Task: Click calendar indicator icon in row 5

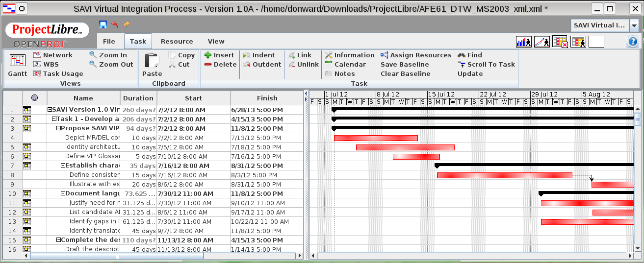Action: pyautogui.click(x=26, y=147)
